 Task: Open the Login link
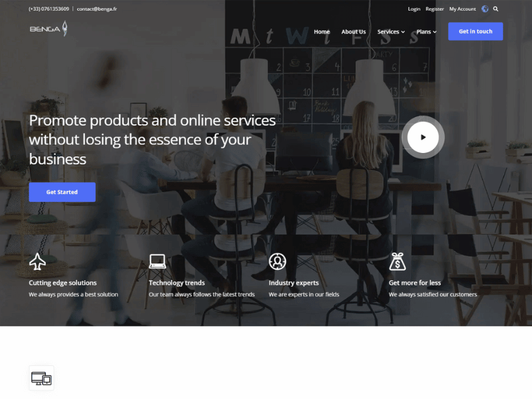(414, 9)
